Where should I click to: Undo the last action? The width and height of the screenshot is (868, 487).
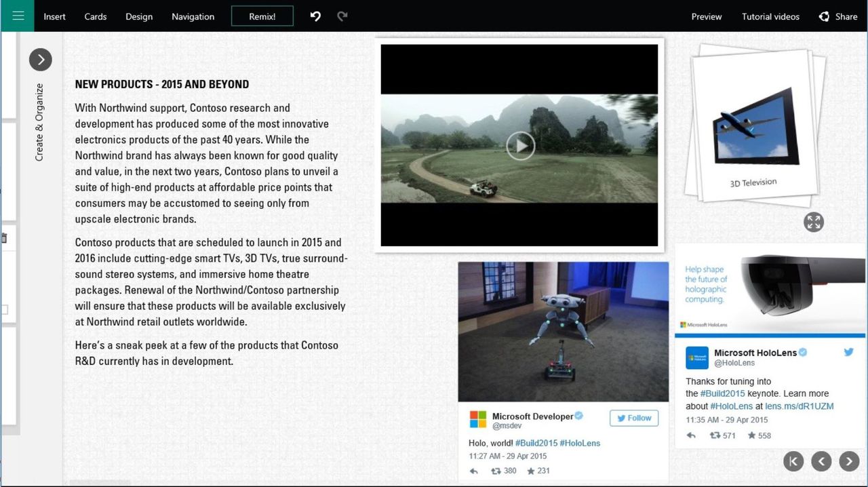315,16
